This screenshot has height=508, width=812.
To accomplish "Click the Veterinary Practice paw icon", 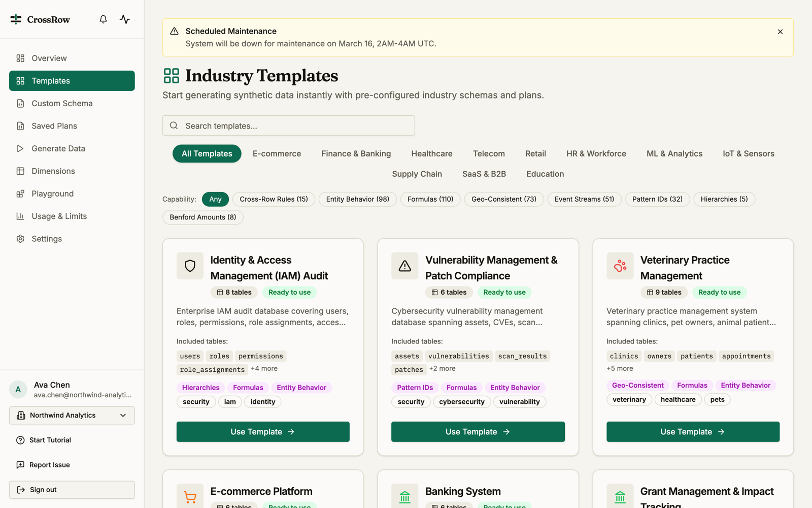I will click(x=620, y=266).
